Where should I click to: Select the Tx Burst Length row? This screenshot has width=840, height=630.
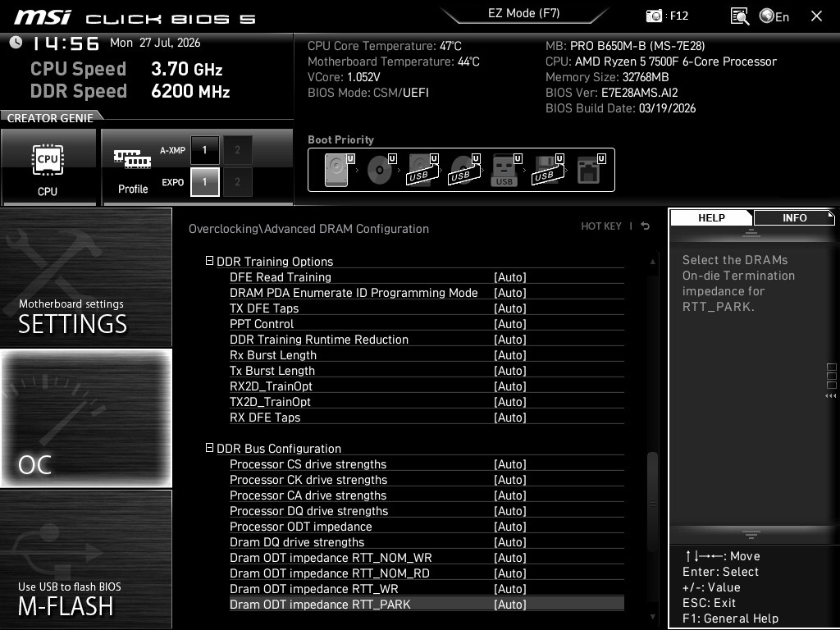pos(427,370)
